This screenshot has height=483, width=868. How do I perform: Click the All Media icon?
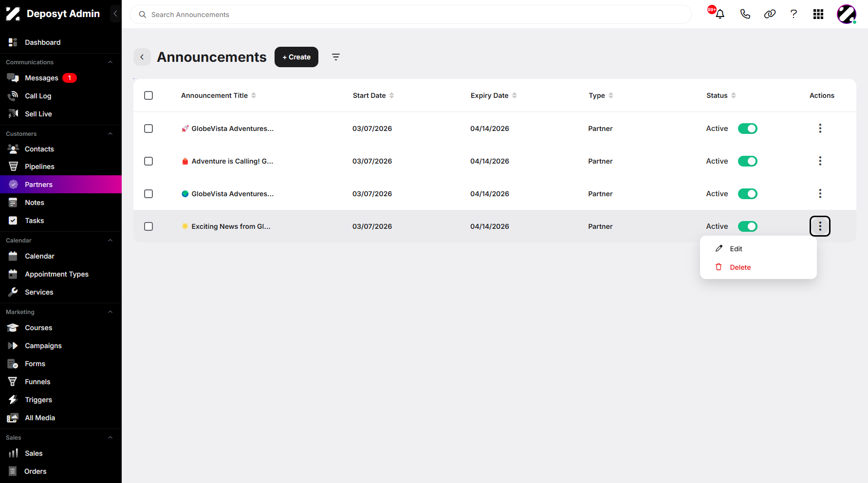pyautogui.click(x=13, y=418)
